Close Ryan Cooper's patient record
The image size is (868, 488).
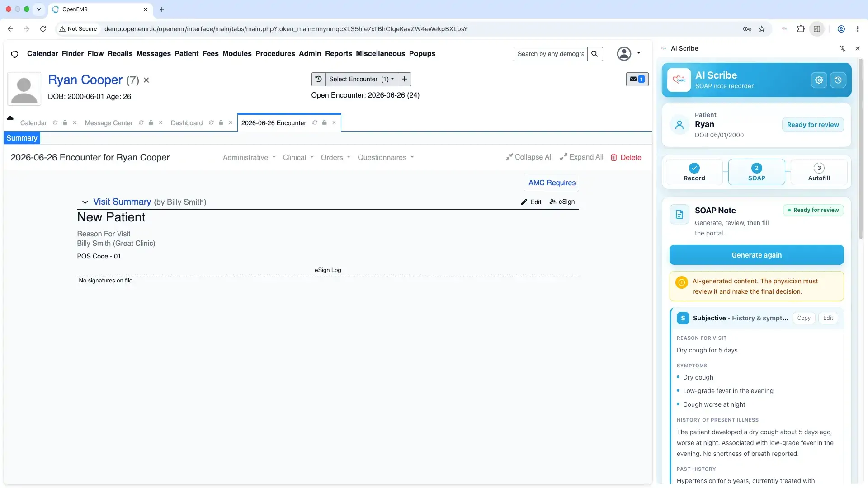coord(146,80)
